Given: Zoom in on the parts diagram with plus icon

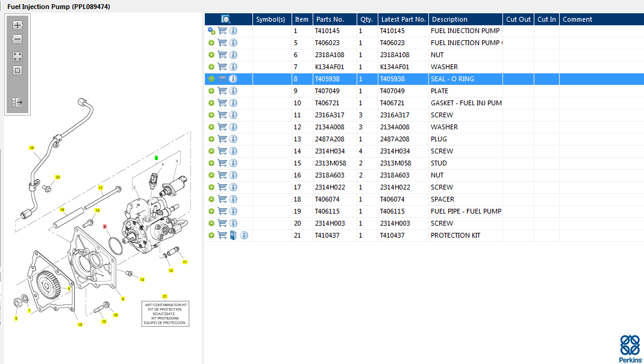Looking at the screenshot, I should [17, 25].
